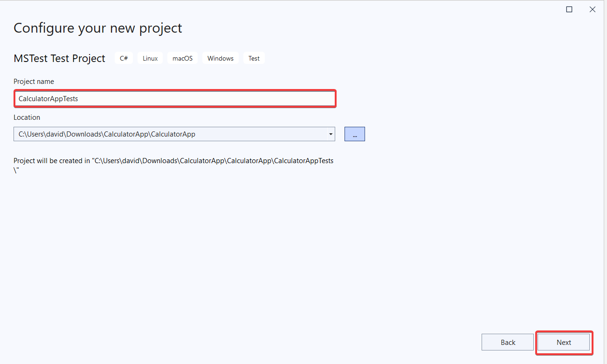Select the C# language tag
The height and width of the screenshot is (364, 607).
124,58
